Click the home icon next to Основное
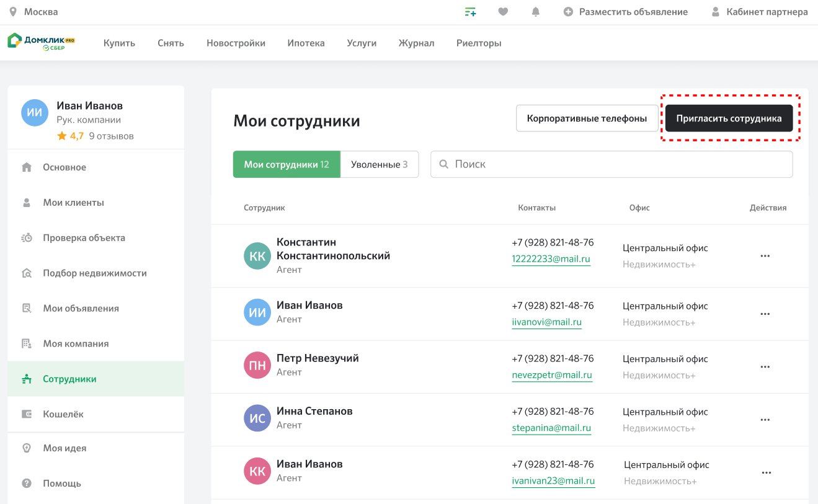This screenshot has width=818, height=504. click(27, 167)
